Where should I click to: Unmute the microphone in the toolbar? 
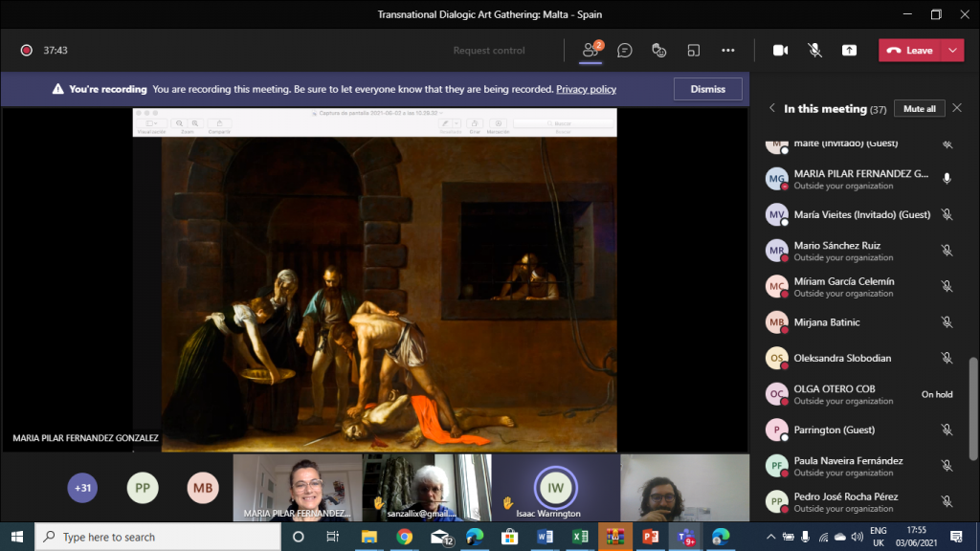pos(814,51)
